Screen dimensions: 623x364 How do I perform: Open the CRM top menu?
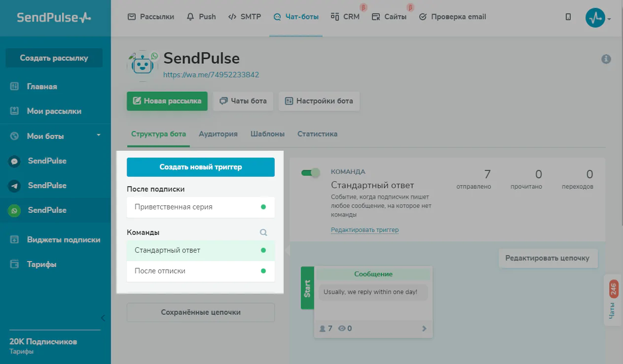[345, 17]
